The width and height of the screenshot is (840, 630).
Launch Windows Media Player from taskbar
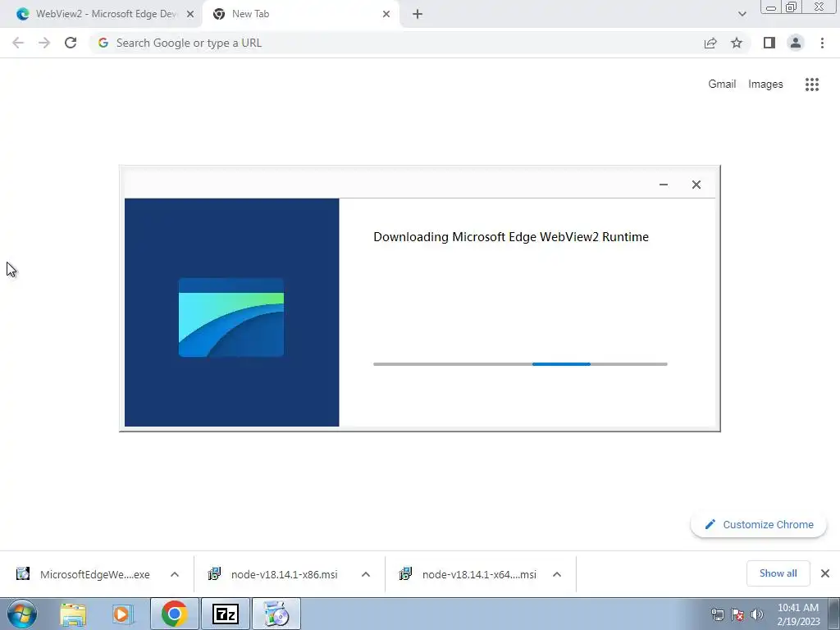121,614
